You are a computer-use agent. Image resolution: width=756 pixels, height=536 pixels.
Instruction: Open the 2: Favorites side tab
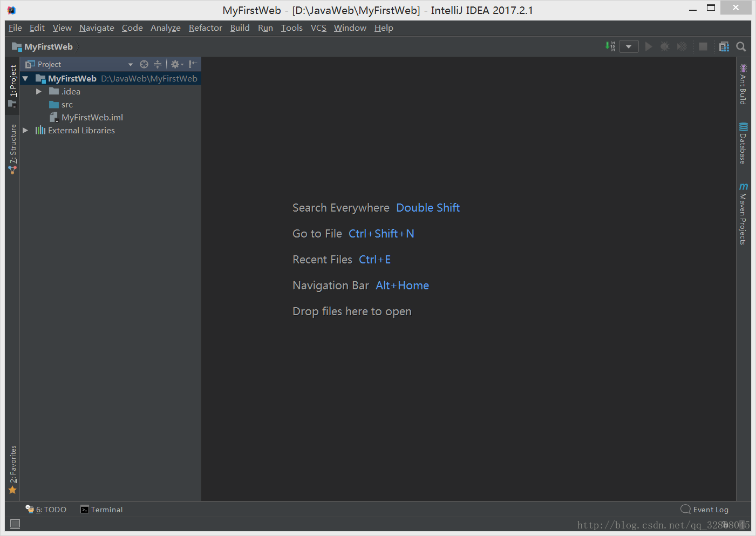coord(12,470)
